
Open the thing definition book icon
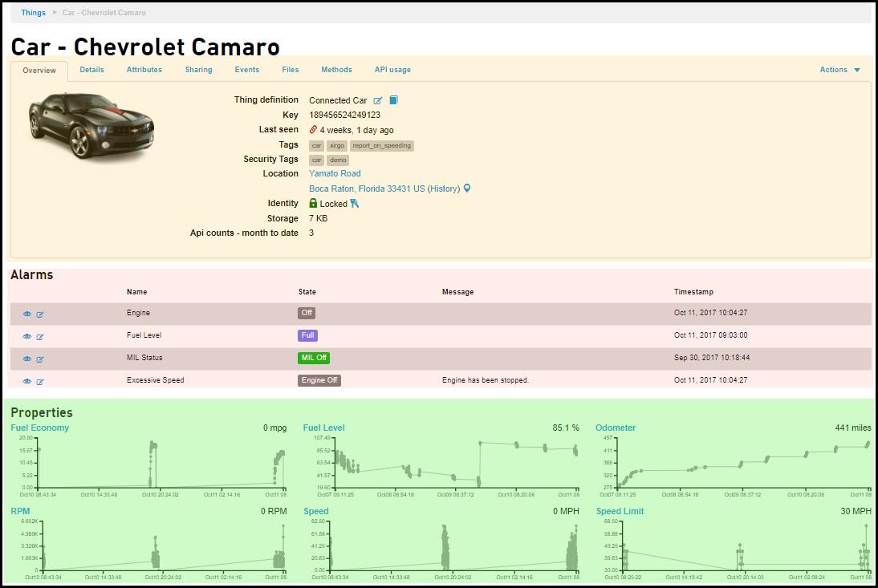pyautogui.click(x=393, y=100)
